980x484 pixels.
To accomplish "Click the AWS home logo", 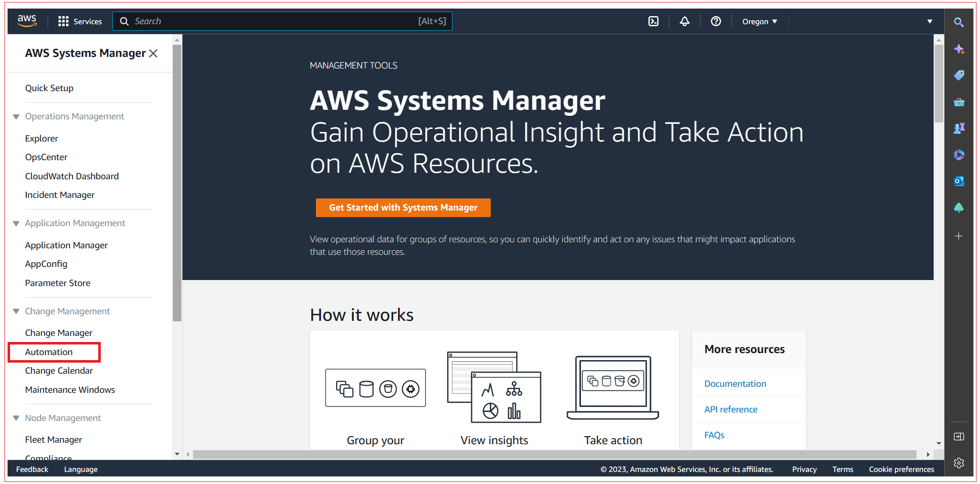I will click(x=27, y=20).
